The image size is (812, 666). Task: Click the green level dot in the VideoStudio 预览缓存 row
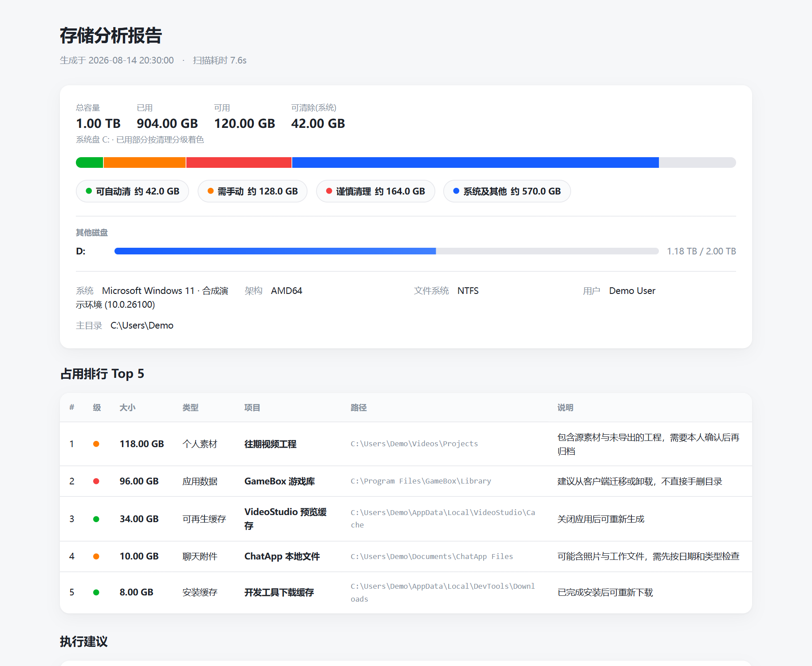pos(96,519)
